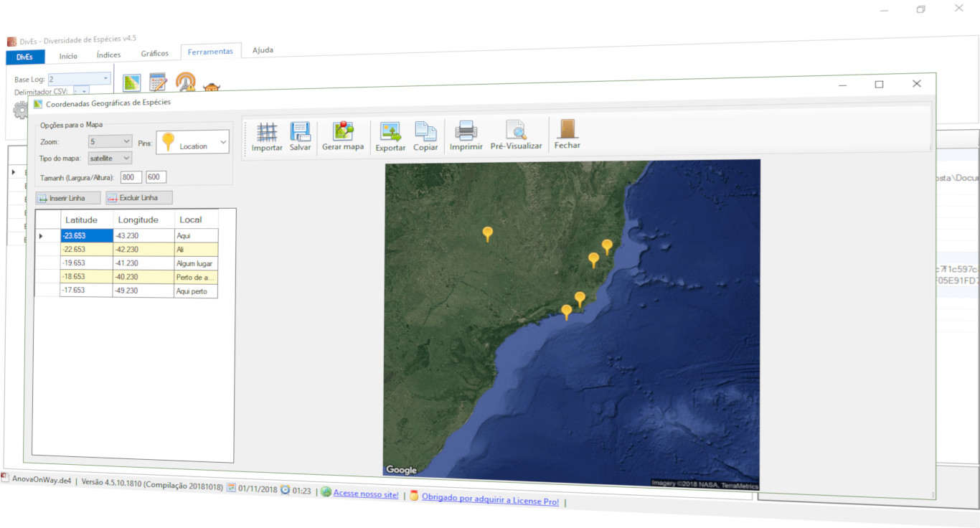Click the gear settings icon in main window
Viewport: 980px width, 528px height.
[19, 110]
